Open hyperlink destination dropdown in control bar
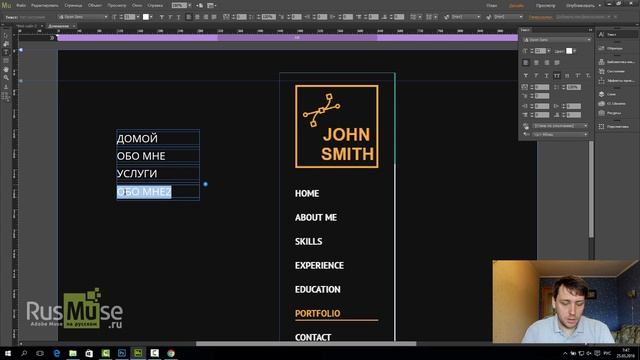The image size is (640, 360). 583,17
